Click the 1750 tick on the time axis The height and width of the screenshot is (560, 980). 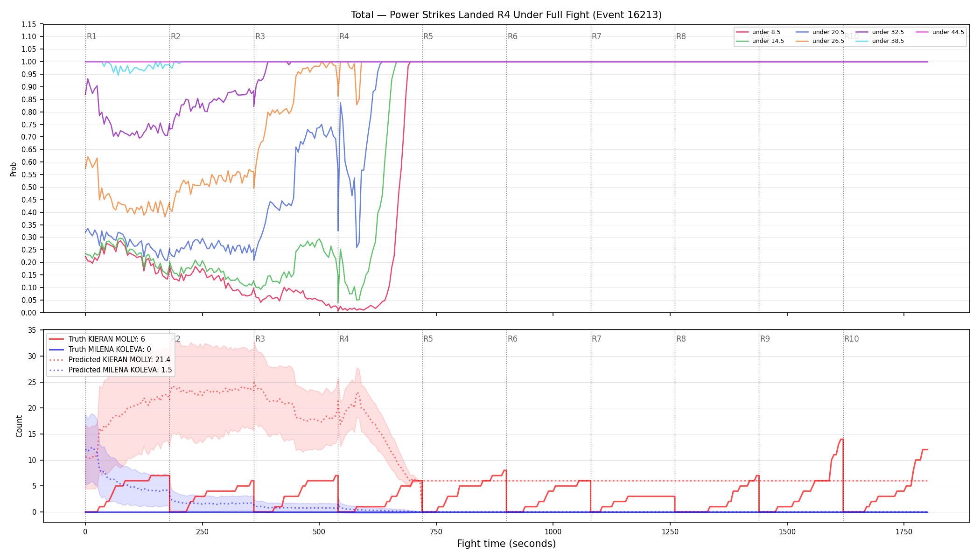tap(904, 532)
